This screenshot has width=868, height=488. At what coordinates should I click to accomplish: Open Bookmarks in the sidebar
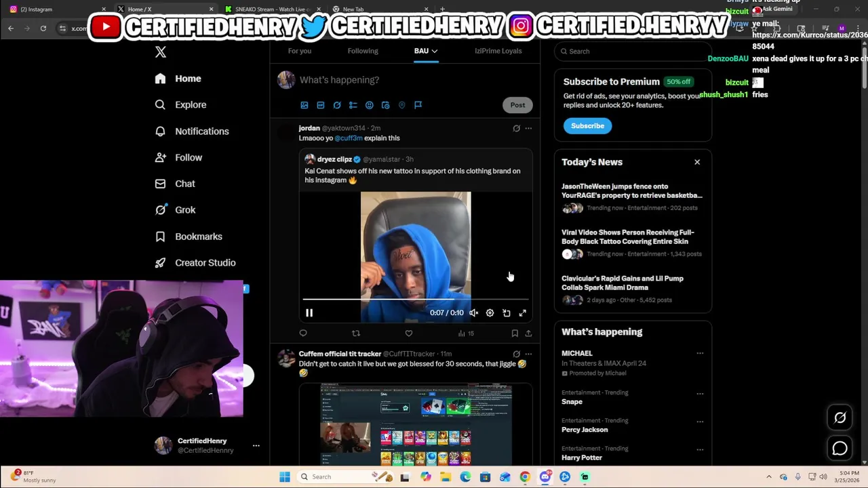point(189,237)
